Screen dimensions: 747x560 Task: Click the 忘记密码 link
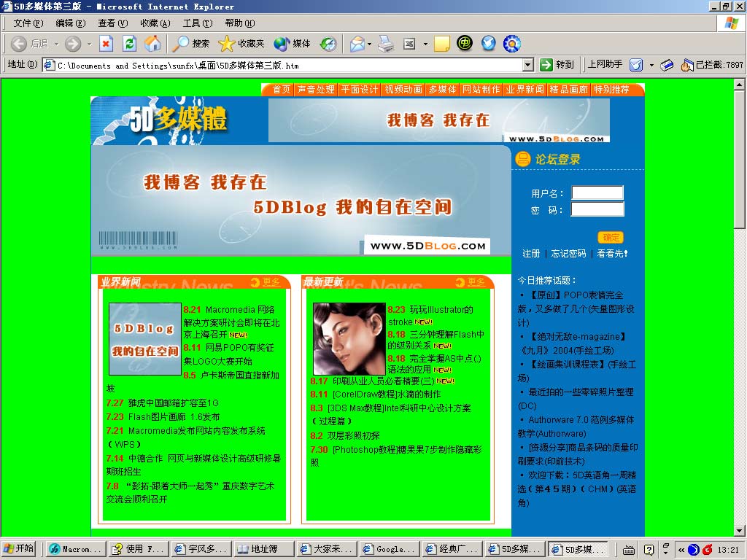(x=569, y=253)
